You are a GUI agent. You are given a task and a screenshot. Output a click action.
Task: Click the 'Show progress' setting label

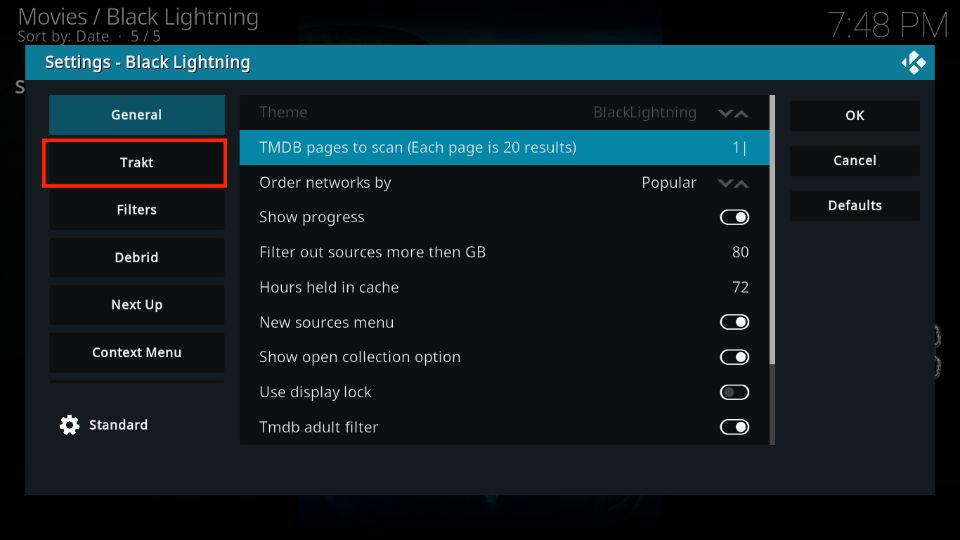(312, 217)
